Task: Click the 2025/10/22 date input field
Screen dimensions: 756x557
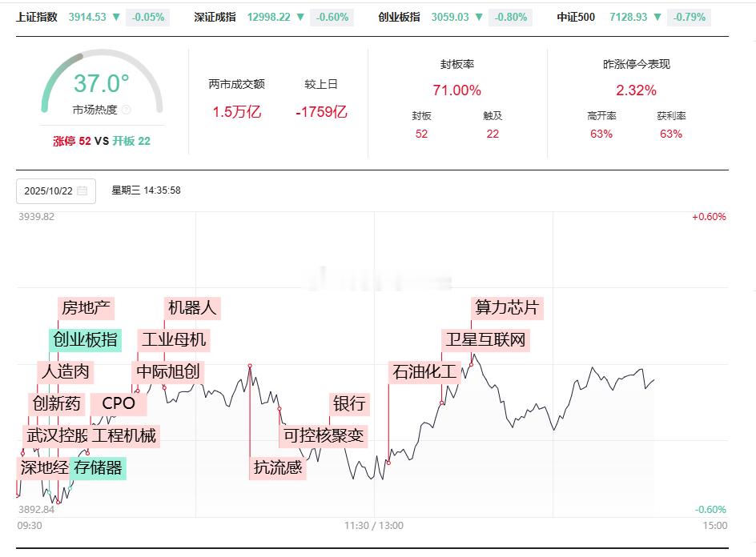Action: tap(56, 190)
